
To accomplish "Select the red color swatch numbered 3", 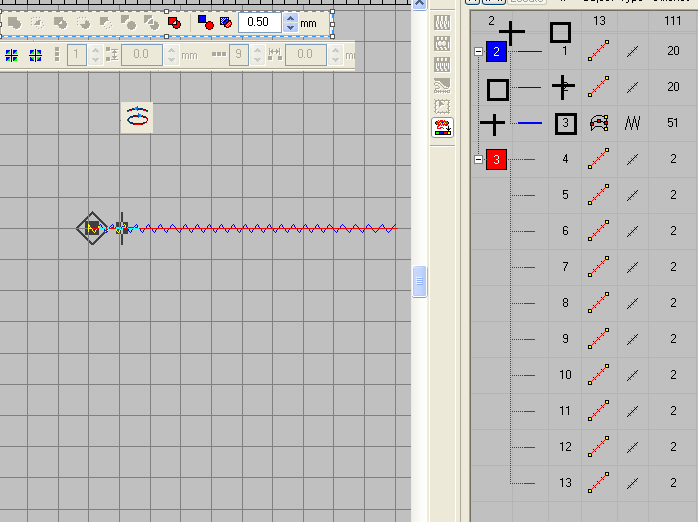I will click(x=497, y=159).
